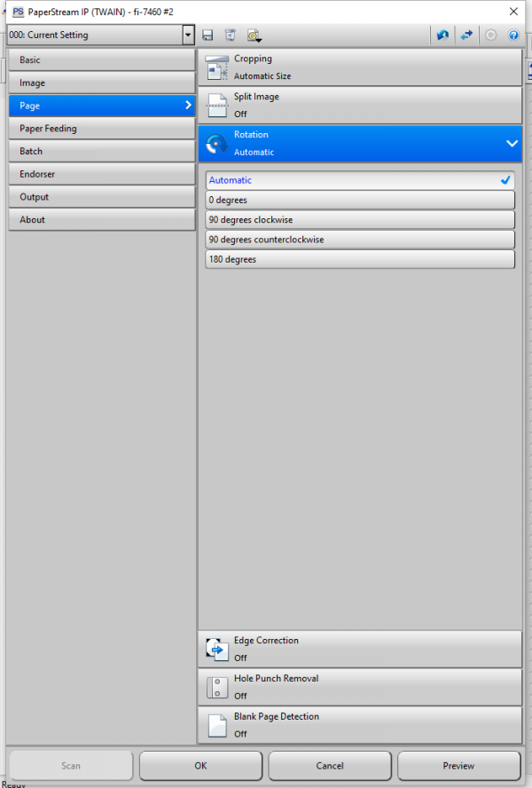Click the blue undo arrow toolbar icon

point(442,35)
